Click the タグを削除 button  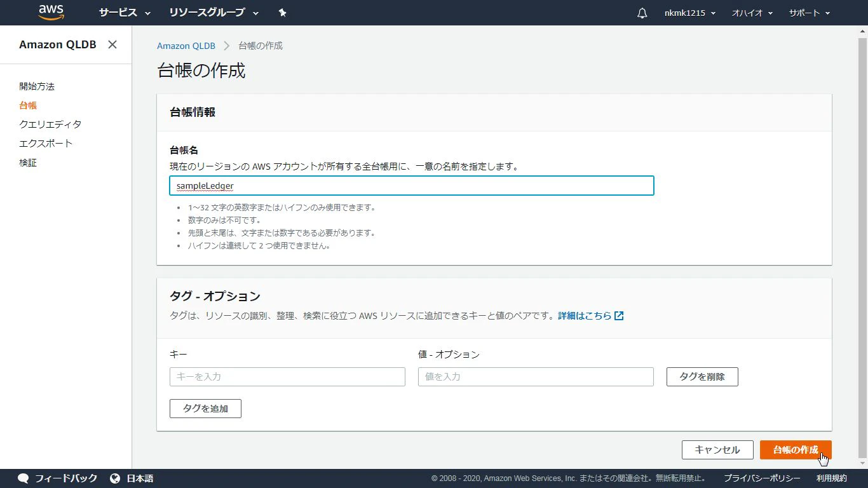702,377
